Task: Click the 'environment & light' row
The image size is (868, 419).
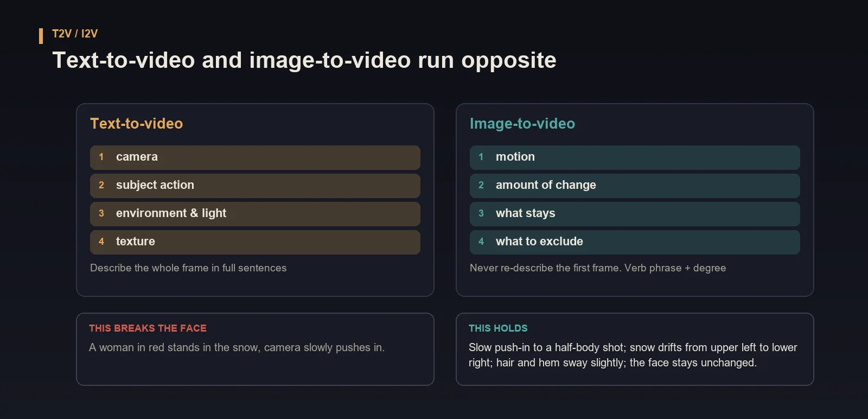Action: pyautogui.click(x=255, y=214)
